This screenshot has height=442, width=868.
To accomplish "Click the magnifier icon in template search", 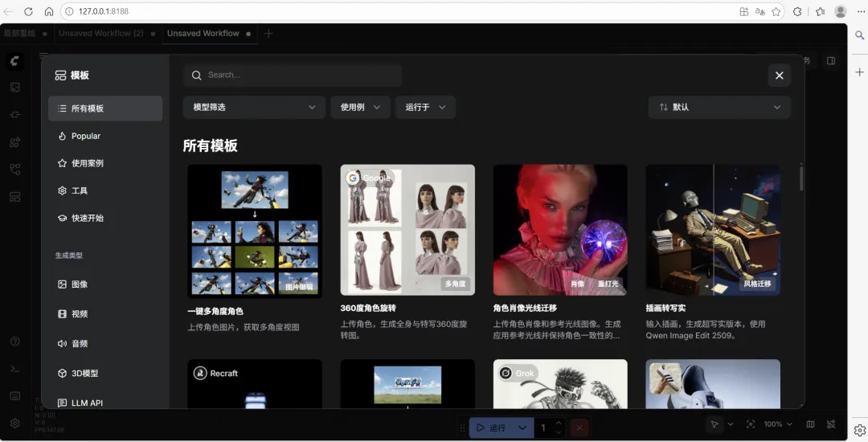I will (197, 76).
